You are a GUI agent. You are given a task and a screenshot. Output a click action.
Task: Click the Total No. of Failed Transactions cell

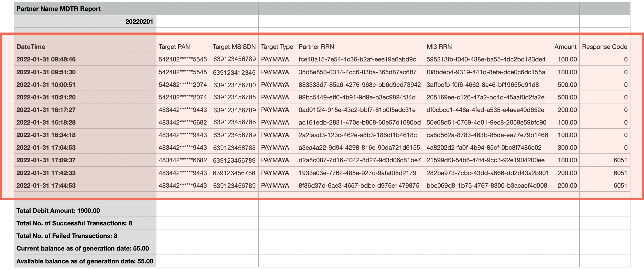(x=67, y=236)
